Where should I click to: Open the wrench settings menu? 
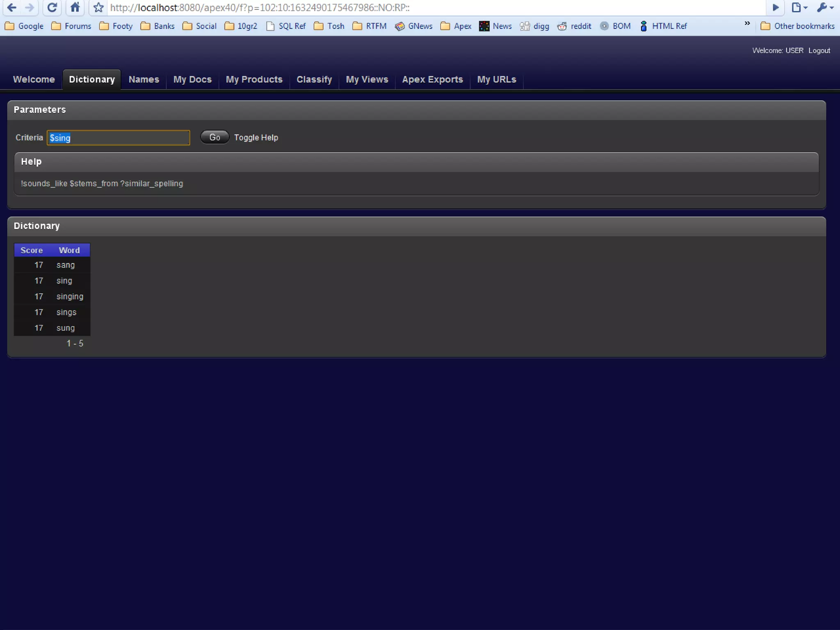[825, 7]
